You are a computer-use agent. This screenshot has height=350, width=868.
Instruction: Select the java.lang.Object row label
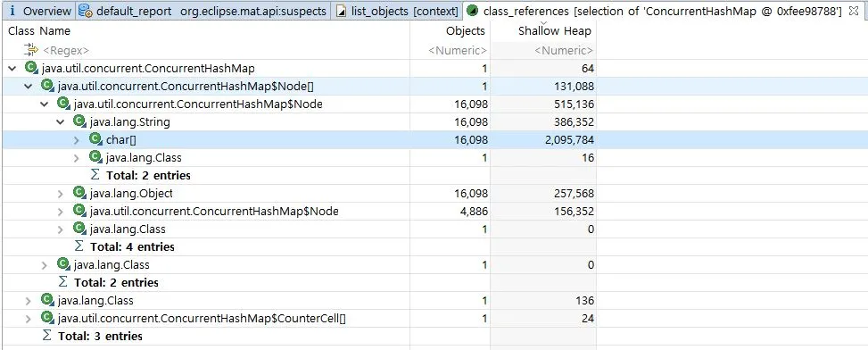(131, 193)
